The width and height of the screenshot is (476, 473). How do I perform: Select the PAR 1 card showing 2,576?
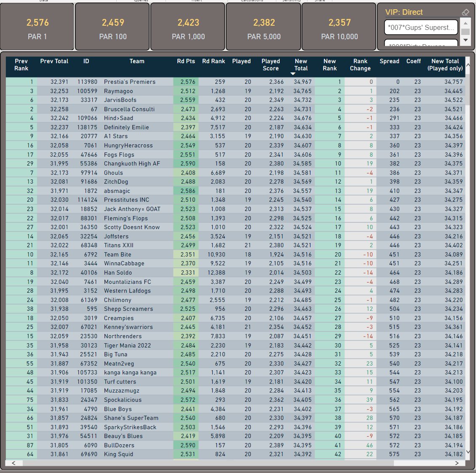tap(37, 27)
